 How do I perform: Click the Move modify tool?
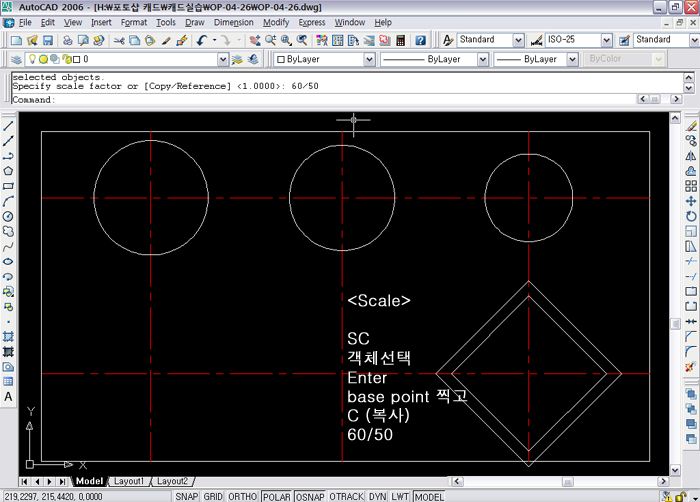point(691,201)
